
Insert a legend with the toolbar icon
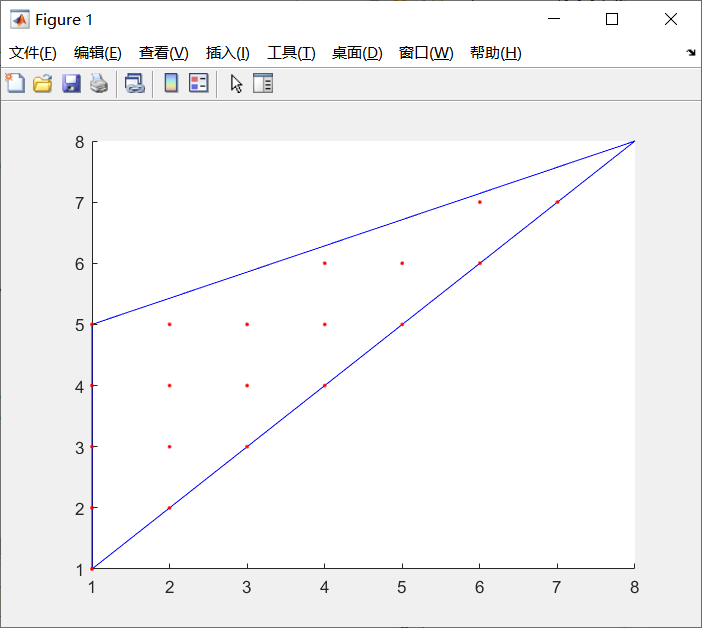198,83
